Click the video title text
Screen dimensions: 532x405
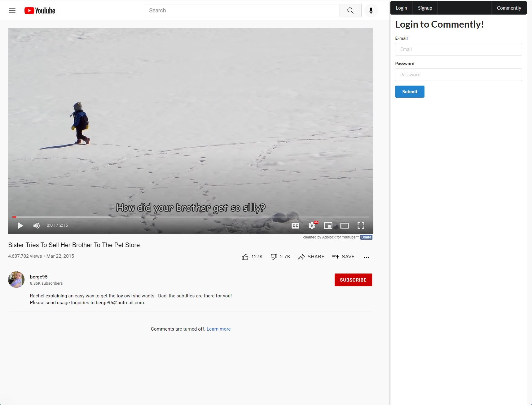click(x=74, y=245)
